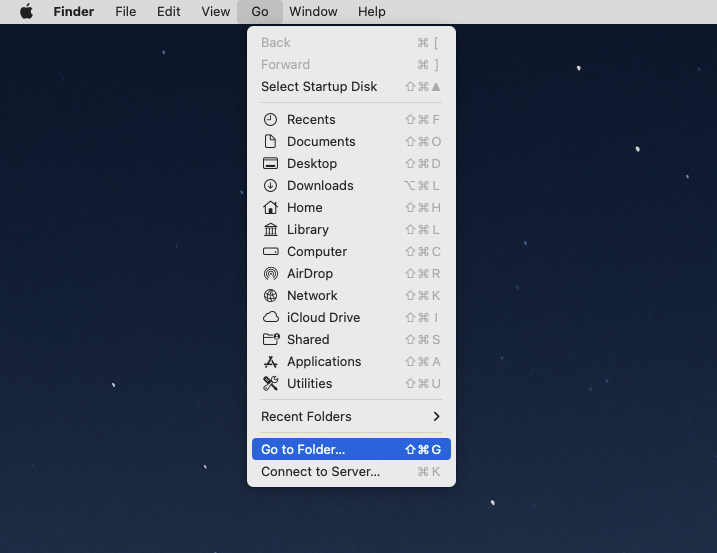Open the Edit menu
The image size is (717, 553).
point(168,11)
